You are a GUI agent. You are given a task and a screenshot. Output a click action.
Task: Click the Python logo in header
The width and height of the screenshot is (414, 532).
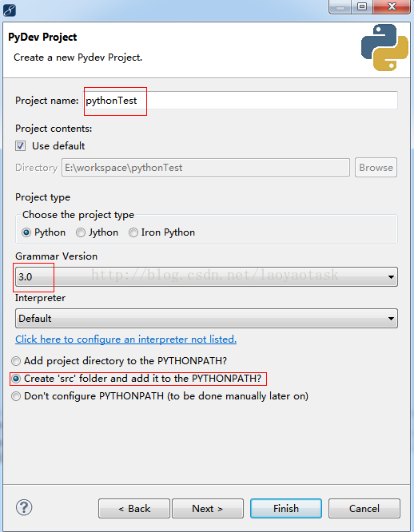tap(384, 47)
